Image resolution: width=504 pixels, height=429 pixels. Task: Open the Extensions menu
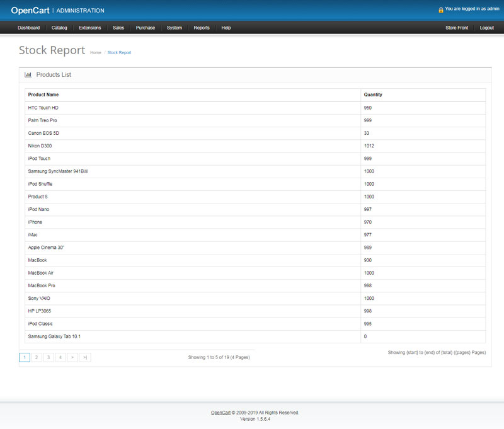pyautogui.click(x=90, y=28)
